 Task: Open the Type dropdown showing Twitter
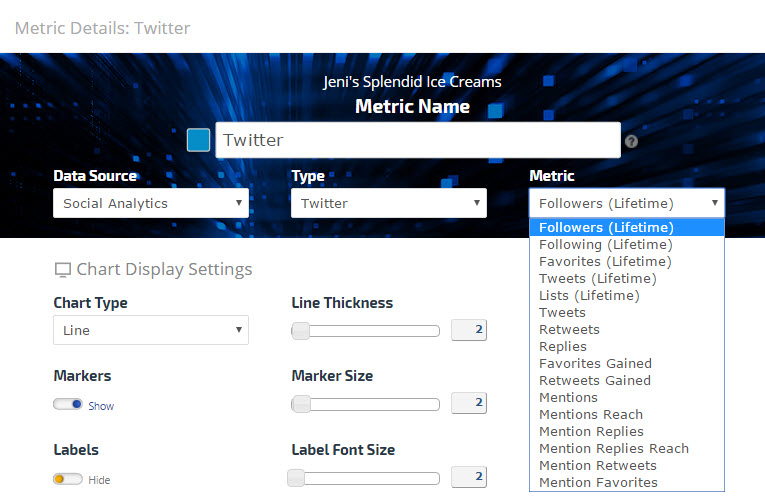pos(388,203)
